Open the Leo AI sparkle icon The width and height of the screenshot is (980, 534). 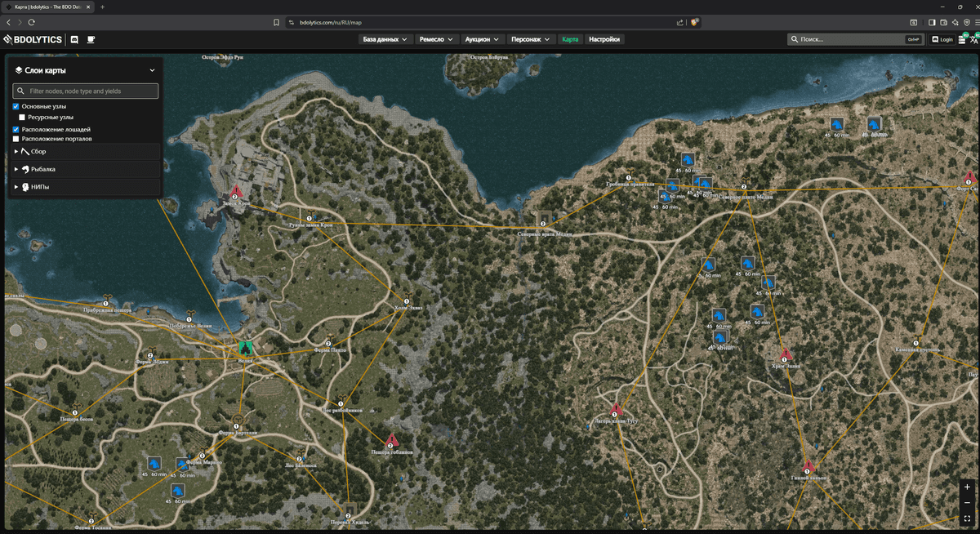click(955, 22)
